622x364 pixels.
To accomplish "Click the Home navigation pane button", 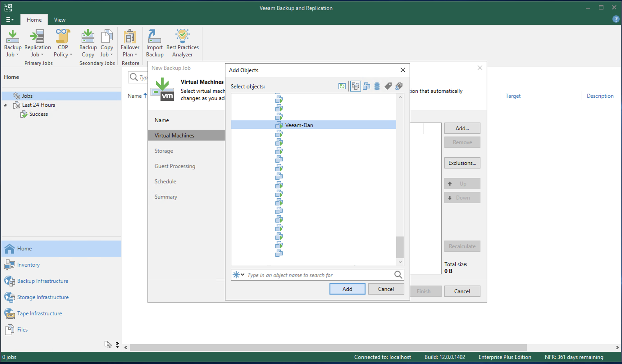I will [x=62, y=248].
